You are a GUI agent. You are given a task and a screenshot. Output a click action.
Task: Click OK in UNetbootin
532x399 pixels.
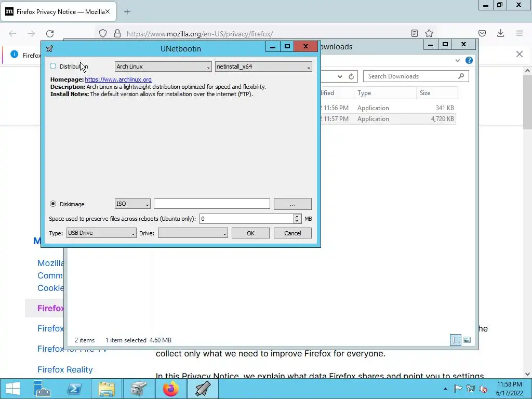[x=250, y=233]
